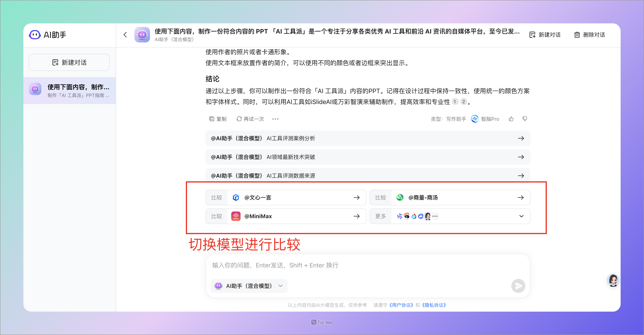Click citation reference number 2
This screenshot has width=644, height=335.
click(463, 102)
